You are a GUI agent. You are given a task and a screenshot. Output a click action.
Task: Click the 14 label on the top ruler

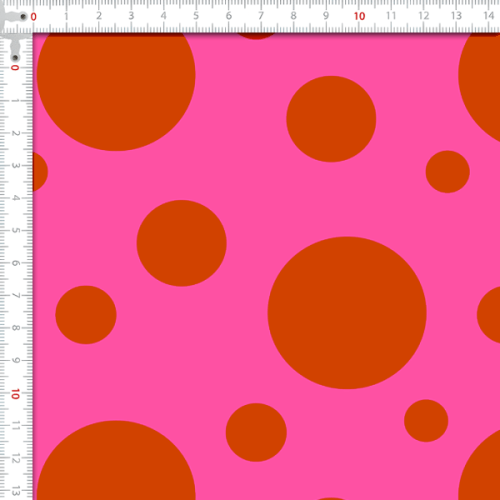(x=489, y=16)
